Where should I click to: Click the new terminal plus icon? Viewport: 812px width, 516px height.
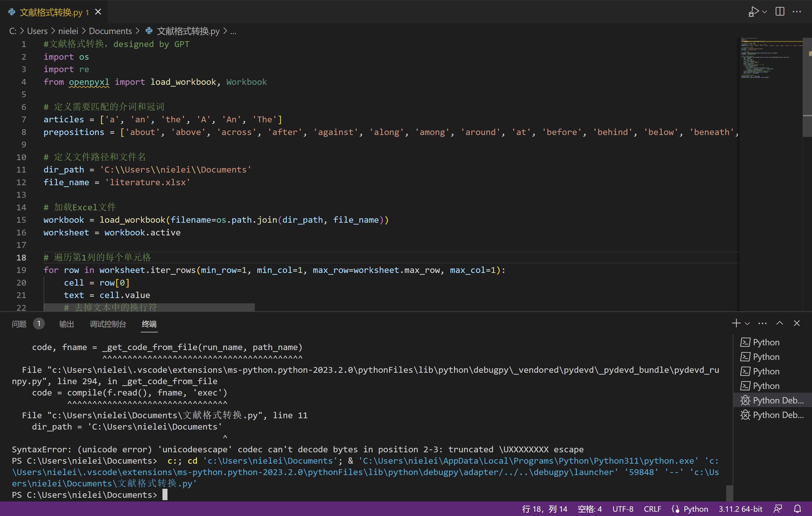tap(736, 323)
